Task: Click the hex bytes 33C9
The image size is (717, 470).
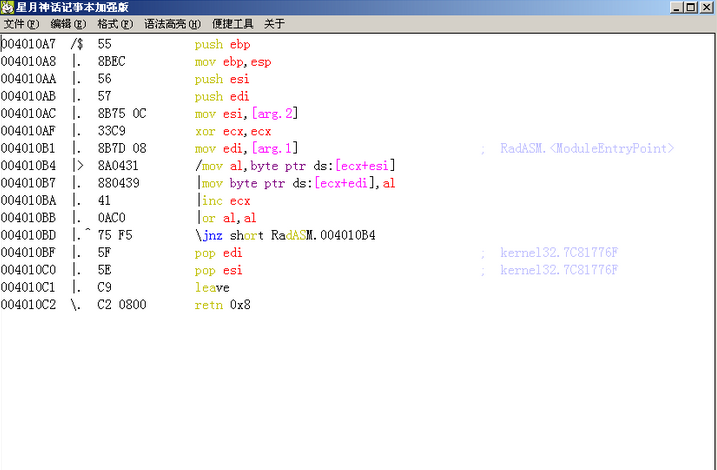Action: pyautogui.click(x=111, y=131)
